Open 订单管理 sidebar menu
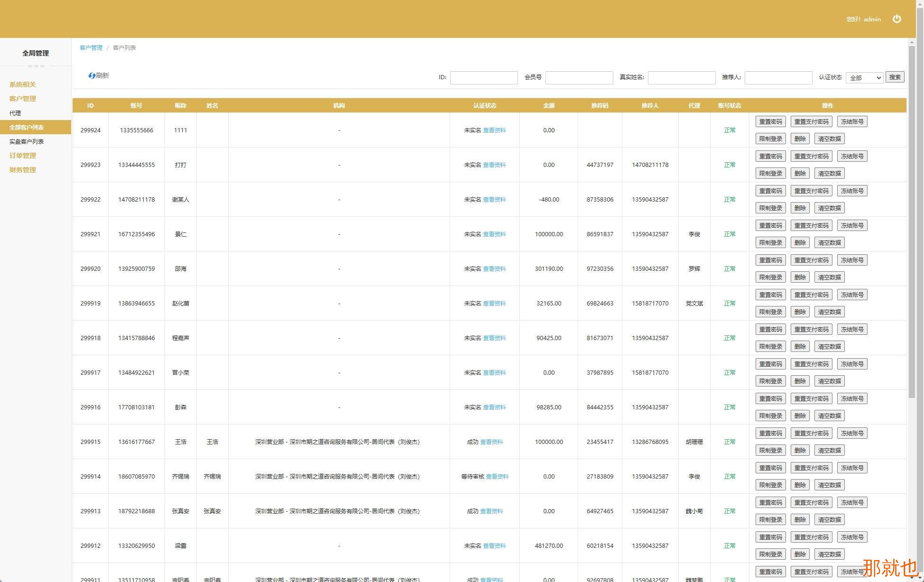 pyautogui.click(x=23, y=156)
